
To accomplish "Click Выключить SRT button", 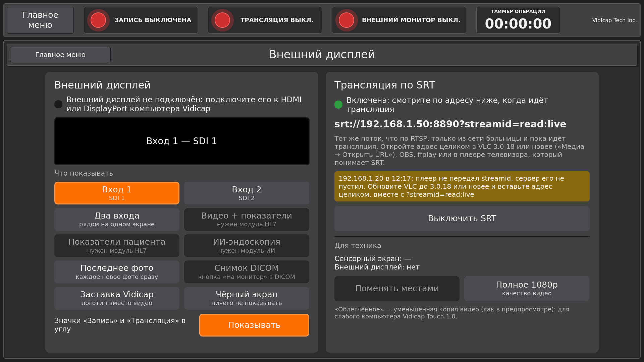I will [462, 219].
